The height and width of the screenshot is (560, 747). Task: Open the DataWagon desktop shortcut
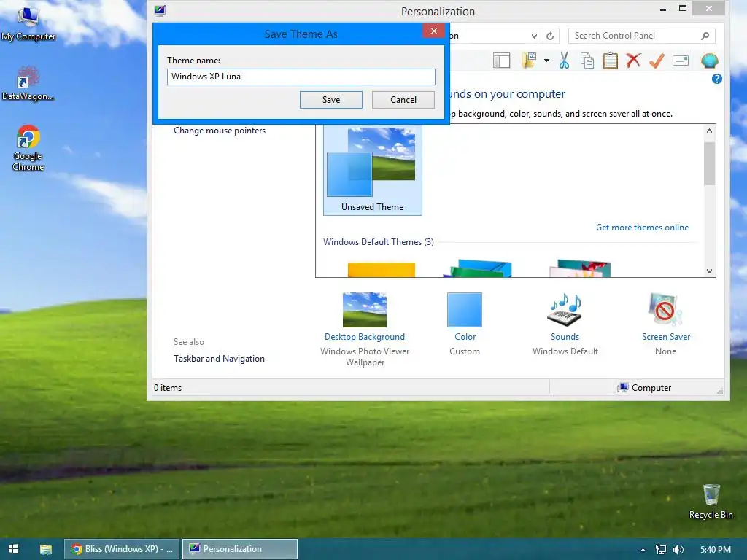28,83
